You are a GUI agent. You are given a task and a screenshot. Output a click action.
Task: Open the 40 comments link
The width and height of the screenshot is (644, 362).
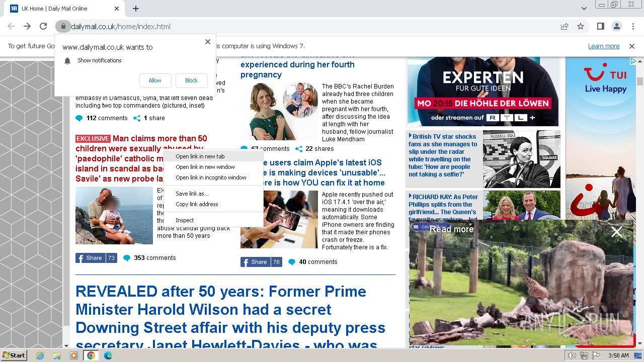pos(318,262)
